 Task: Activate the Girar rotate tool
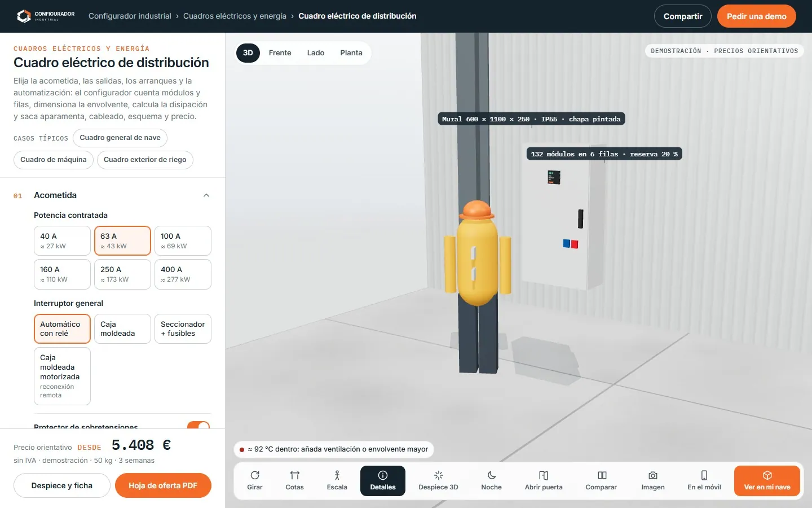(255, 481)
